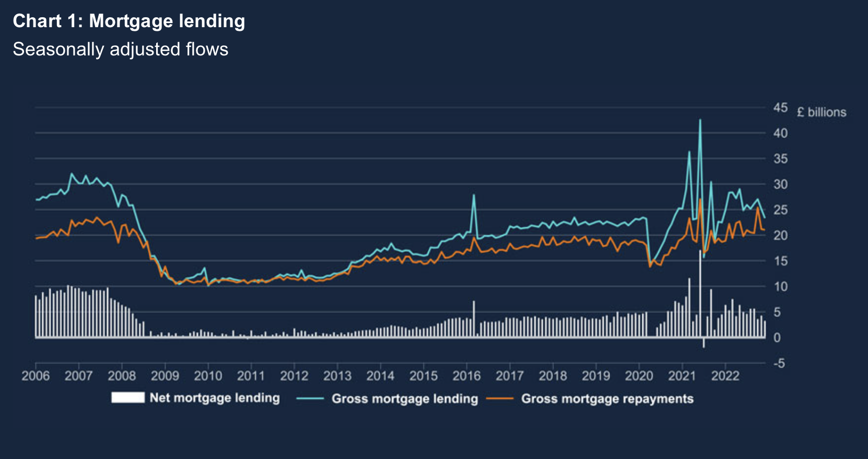Screen dimensions: 868x459
Task: Choose the 2016 label on the time axis
Action: click(466, 376)
